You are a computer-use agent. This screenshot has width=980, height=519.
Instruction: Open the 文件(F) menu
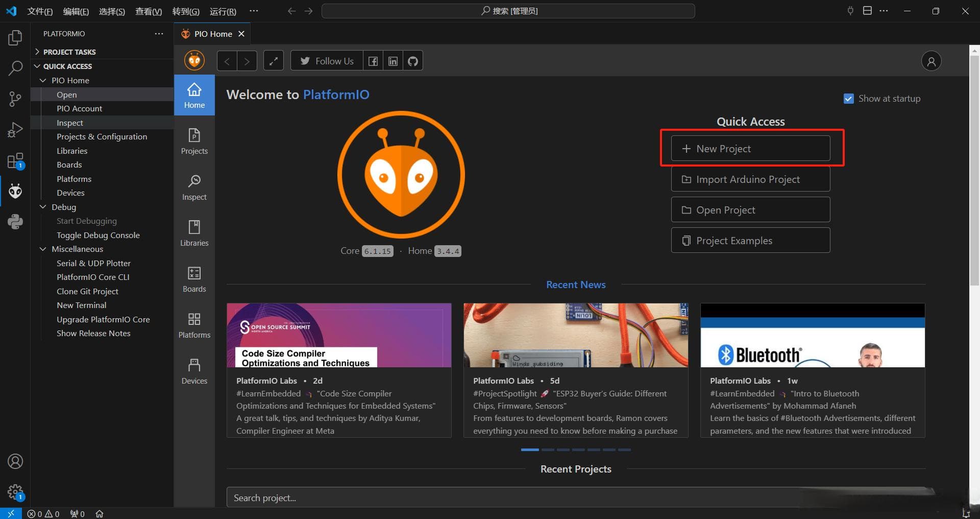tap(40, 11)
